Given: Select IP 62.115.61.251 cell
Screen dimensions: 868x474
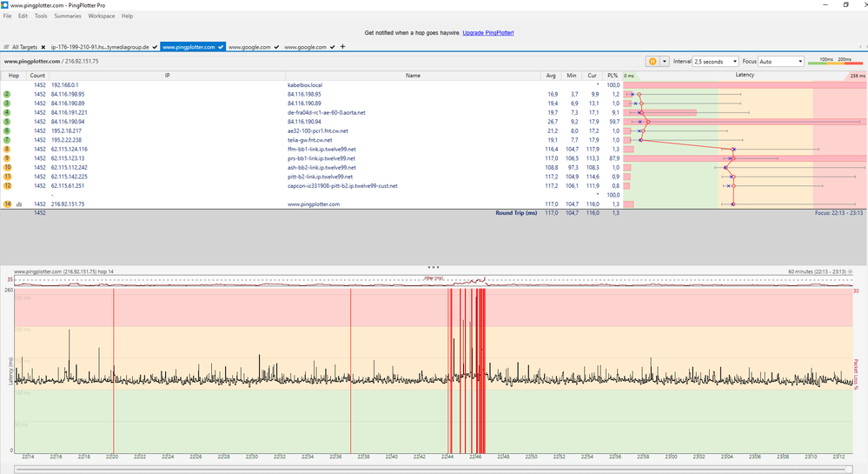Looking at the screenshot, I should click(68, 186).
